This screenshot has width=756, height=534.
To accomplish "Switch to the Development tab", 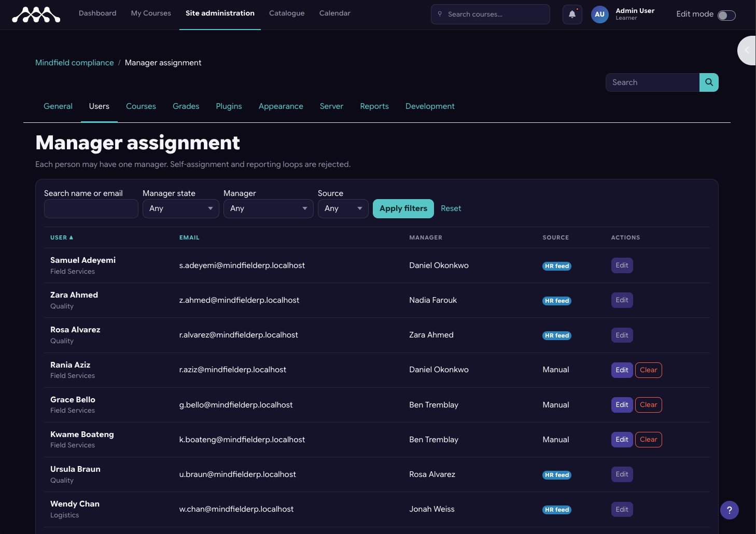I will click(x=430, y=106).
